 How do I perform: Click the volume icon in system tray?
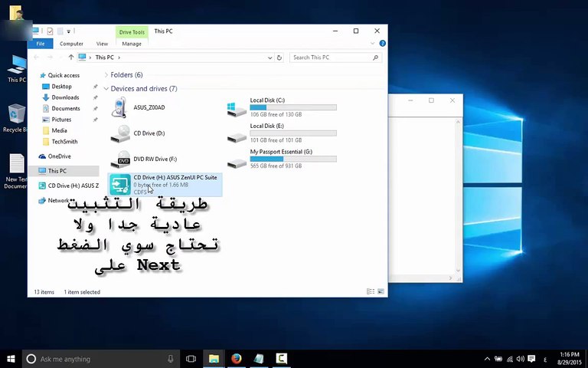point(520,359)
